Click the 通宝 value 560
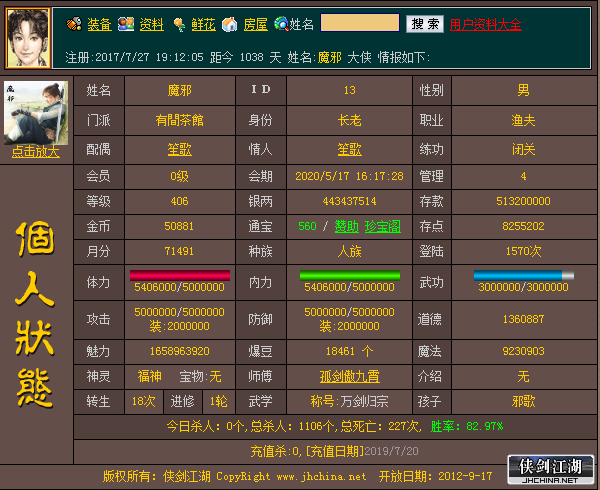This screenshot has height=490, width=600. coord(307,226)
